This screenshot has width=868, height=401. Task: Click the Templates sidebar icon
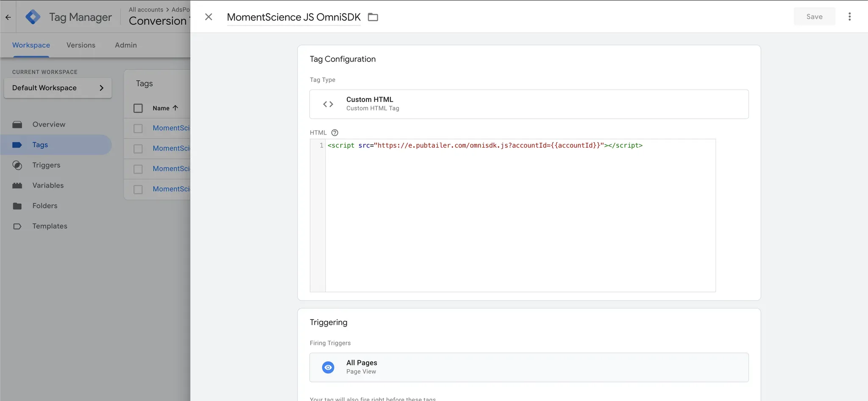(17, 226)
